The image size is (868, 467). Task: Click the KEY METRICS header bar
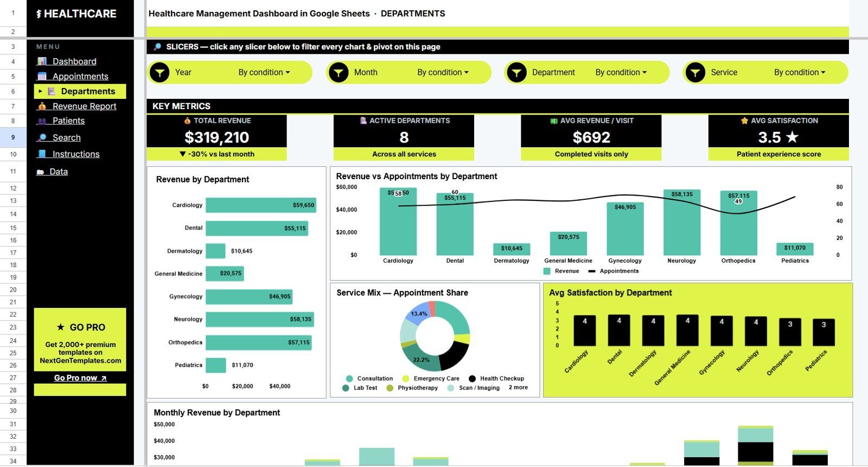(497, 106)
